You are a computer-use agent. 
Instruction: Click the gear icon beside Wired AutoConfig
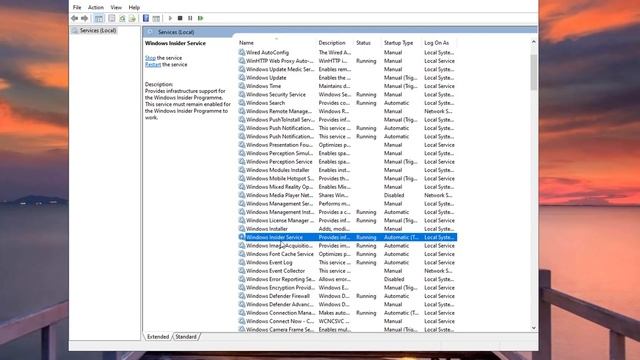[x=242, y=52]
